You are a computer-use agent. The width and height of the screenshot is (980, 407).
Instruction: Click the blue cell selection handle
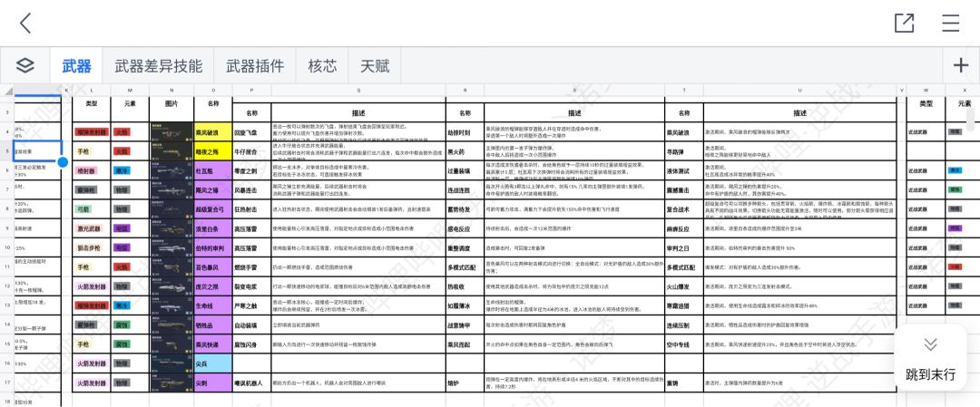pos(63,162)
